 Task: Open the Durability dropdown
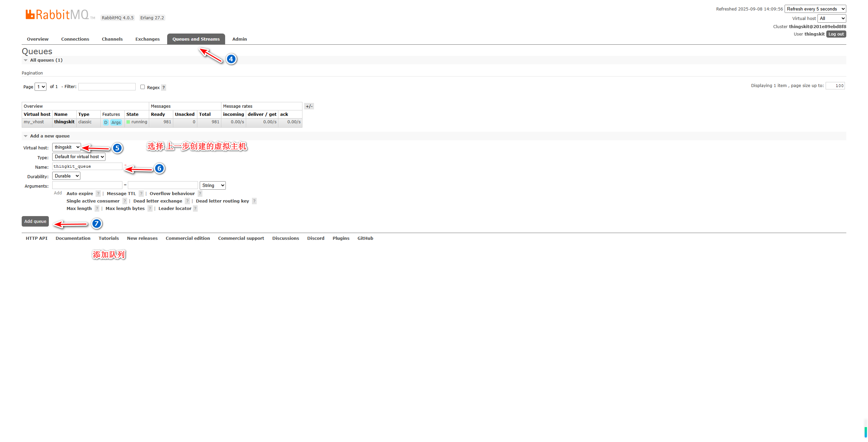tap(66, 176)
